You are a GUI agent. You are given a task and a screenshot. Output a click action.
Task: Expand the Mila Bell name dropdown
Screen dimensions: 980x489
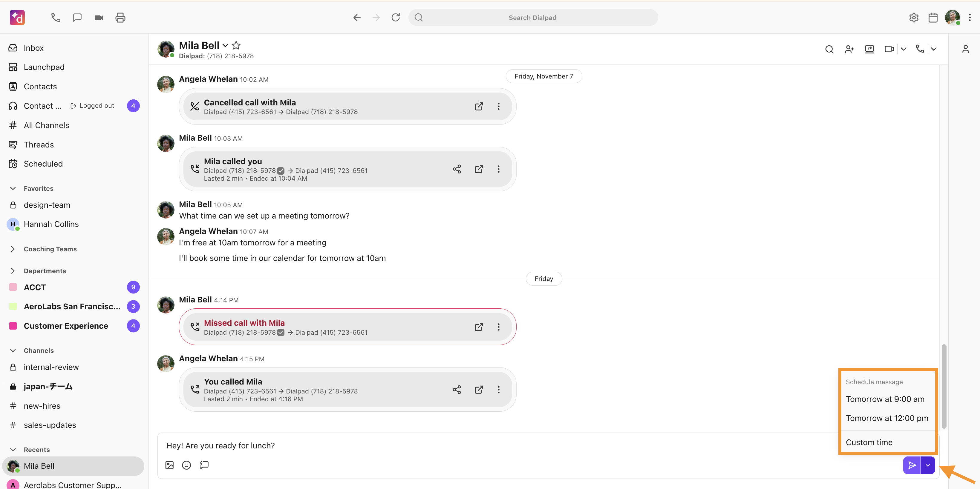pyautogui.click(x=225, y=46)
